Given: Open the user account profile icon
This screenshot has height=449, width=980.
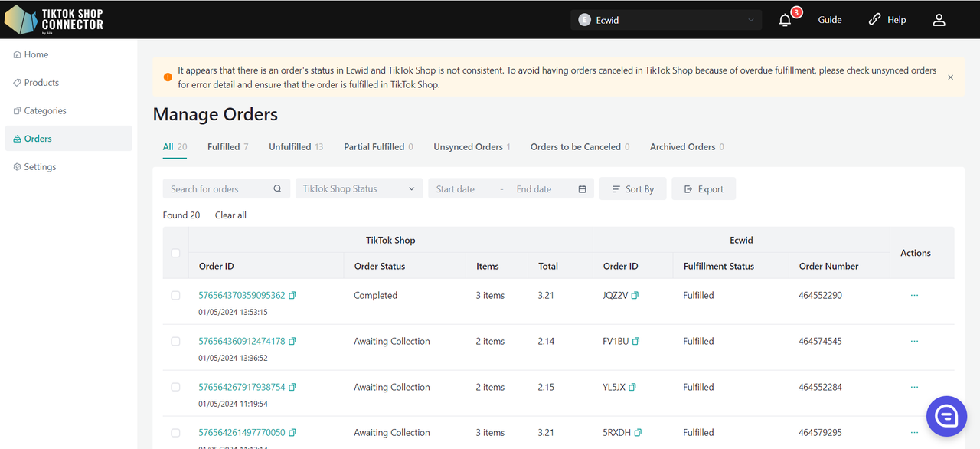Looking at the screenshot, I should point(939,20).
